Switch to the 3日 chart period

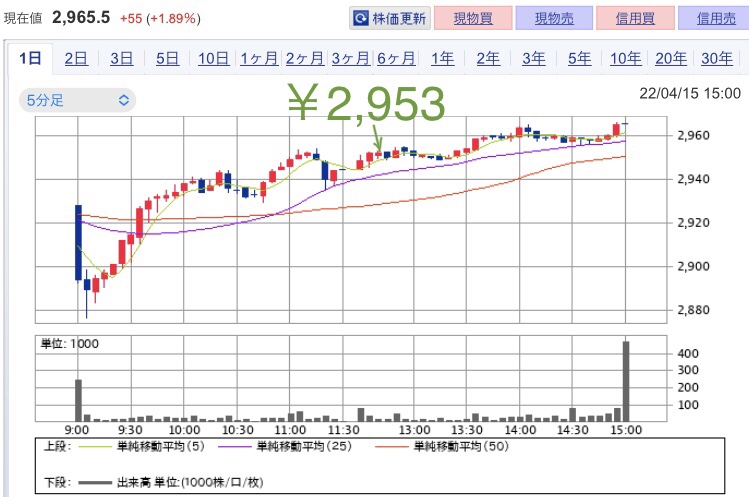pos(121,59)
